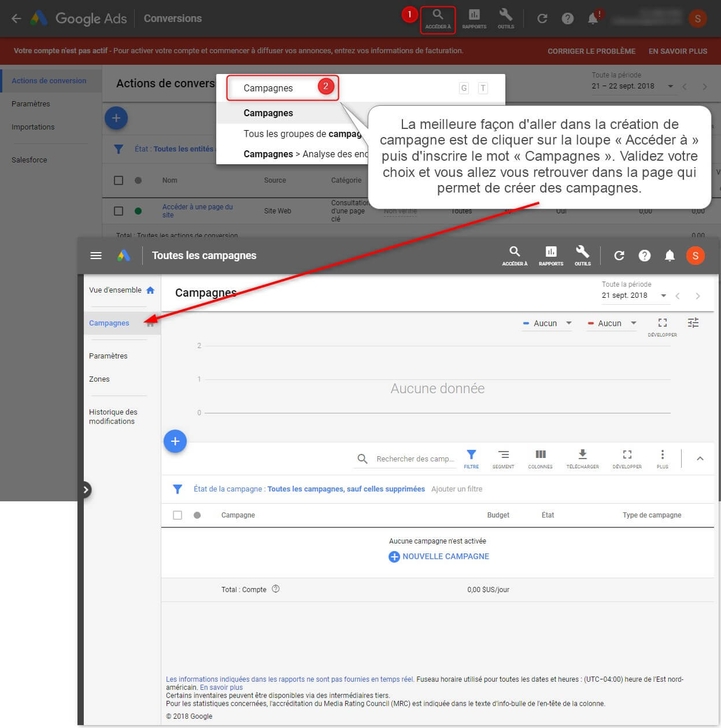Click the funnel beside État de la campagne
Viewport: 721px width, 728px height.
point(178,489)
